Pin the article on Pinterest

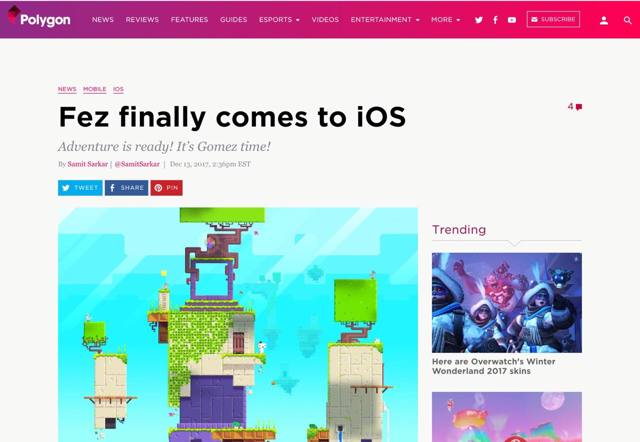[x=167, y=188]
